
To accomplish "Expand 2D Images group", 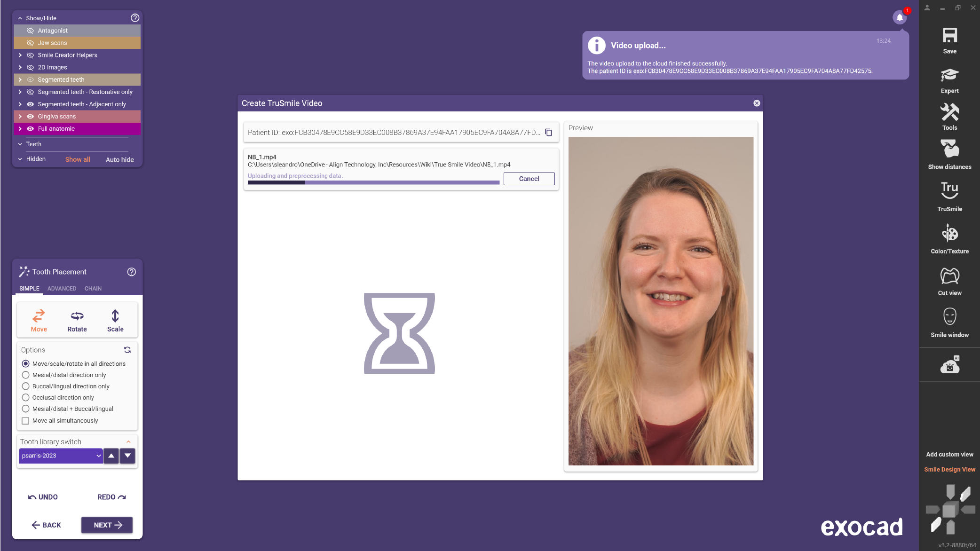I will (x=20, y=67).
